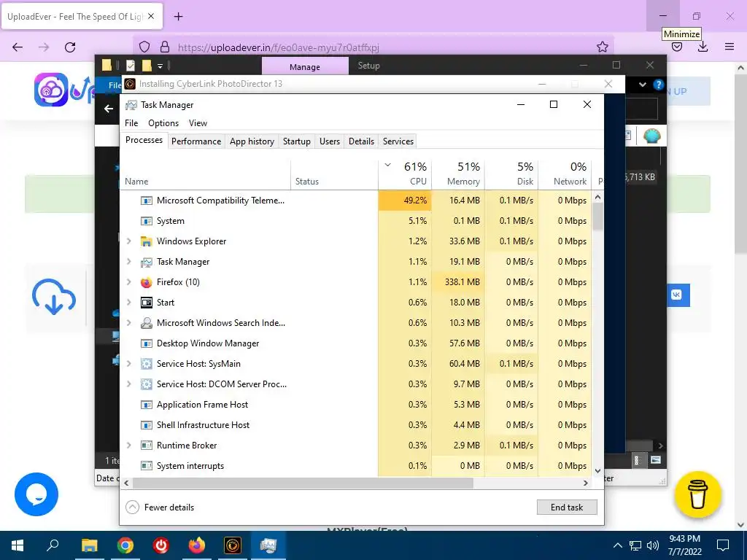Expand the Firefox (10) process group

point(128,282)
